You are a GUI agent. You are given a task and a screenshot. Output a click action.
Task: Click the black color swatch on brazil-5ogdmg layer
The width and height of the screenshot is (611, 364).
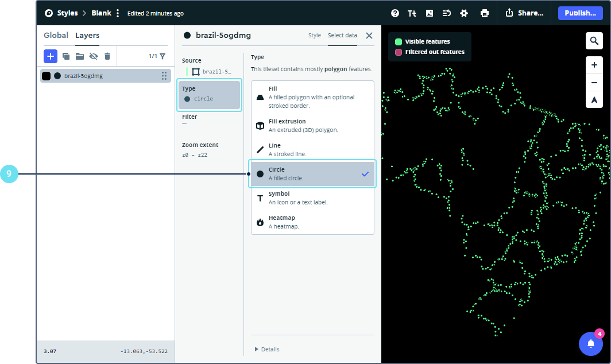[46, 76]
